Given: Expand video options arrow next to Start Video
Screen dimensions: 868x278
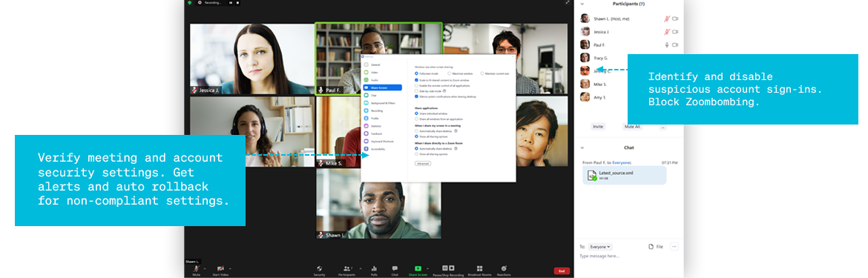Looking at the screenshot, I should pyautogui.click(x=230, y=268).
